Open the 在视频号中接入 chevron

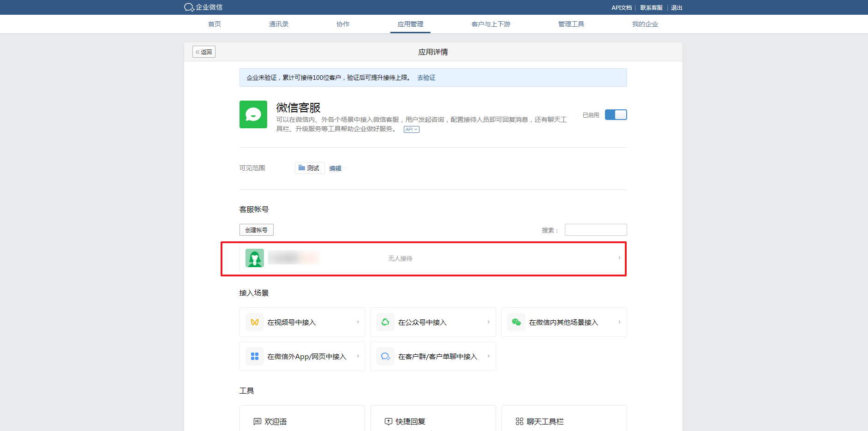[x=358, y=322]
